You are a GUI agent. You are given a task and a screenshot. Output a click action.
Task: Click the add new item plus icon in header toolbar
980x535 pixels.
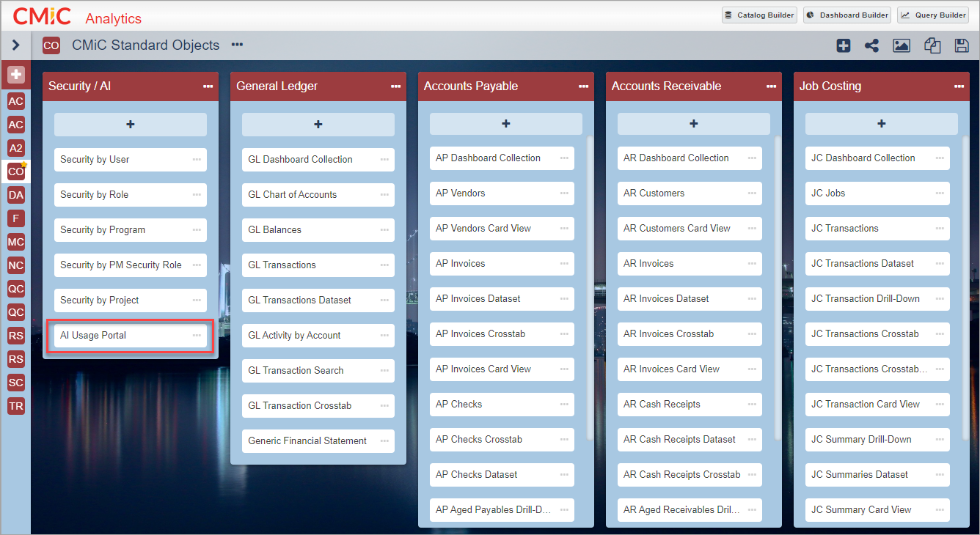tap(844, 45)
